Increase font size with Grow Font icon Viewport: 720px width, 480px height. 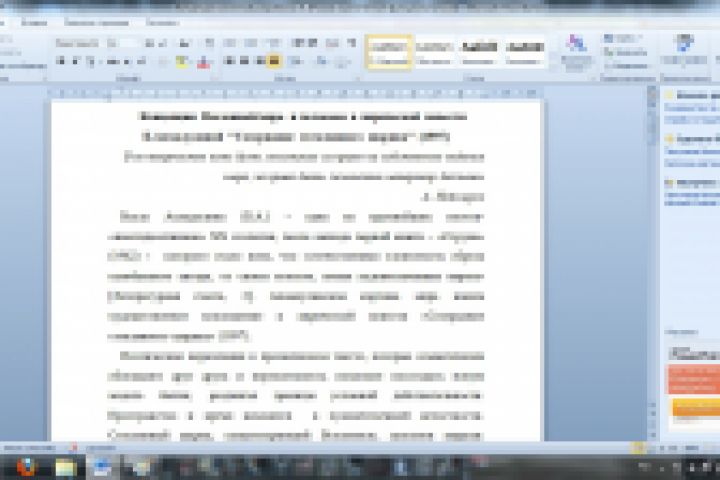[x=150, y=43]
